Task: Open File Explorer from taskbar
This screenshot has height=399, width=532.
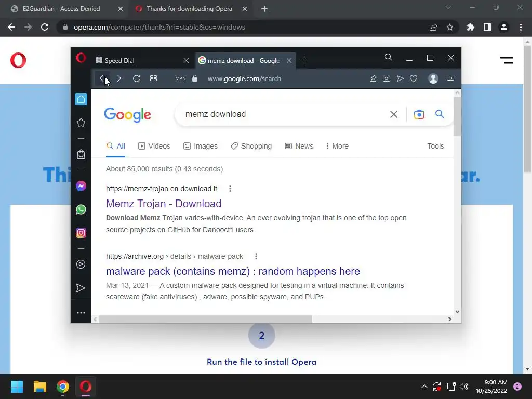Action: [x=39, y=387]
